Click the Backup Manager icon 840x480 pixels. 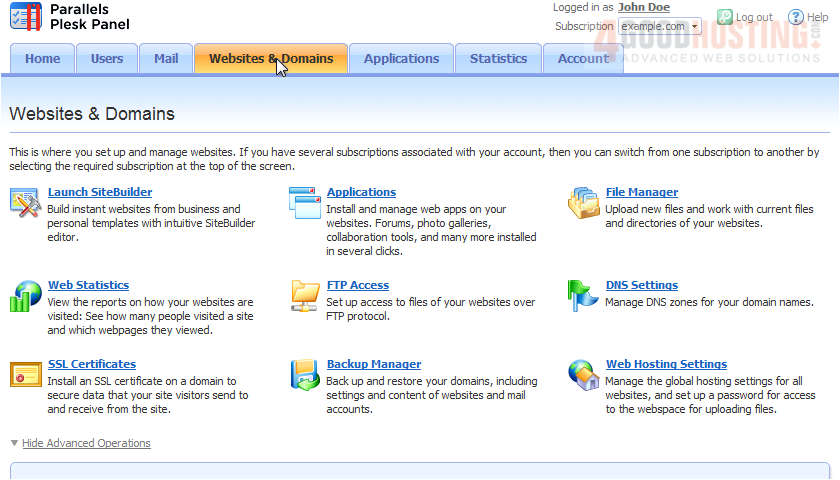point(304,374)
